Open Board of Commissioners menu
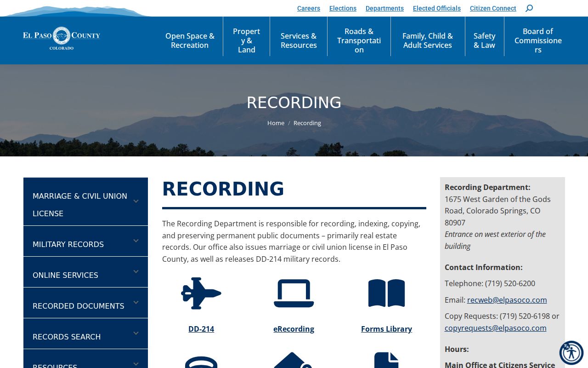The height and width of the screenshot is (368, 588). click(538, 40)
